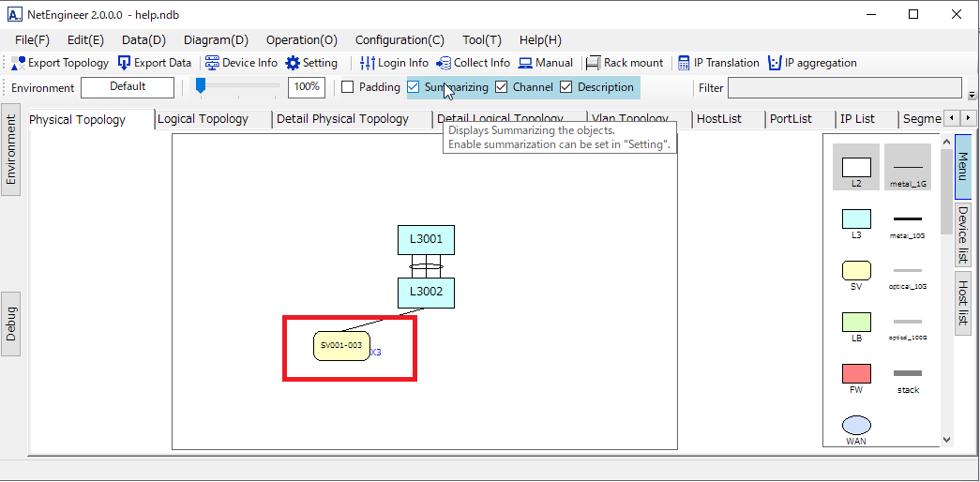The height and width of the screenshot is (482, 980).
Task: Click the Export Topology toolbar icon
Action: pos(19,63)
